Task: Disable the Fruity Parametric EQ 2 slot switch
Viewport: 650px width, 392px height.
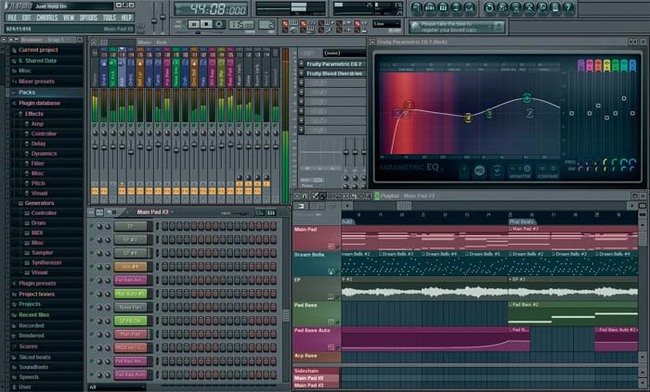Action: pyautogui.click(x=301, y=64)
